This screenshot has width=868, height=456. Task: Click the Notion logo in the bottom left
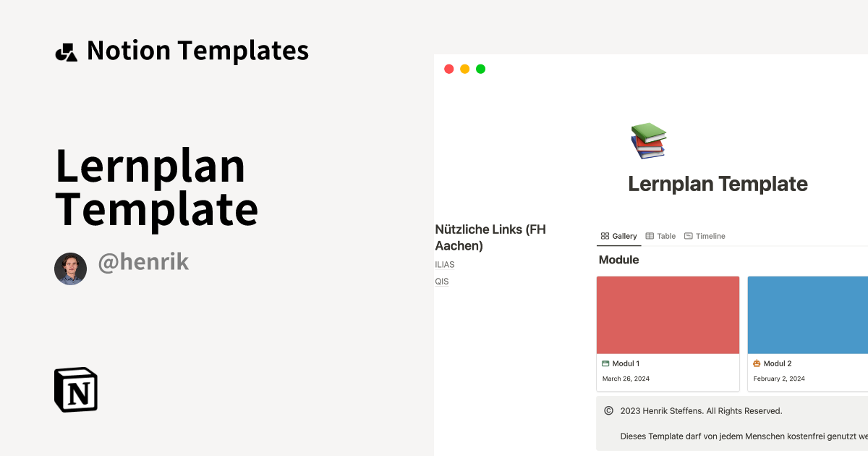point(75,390)
